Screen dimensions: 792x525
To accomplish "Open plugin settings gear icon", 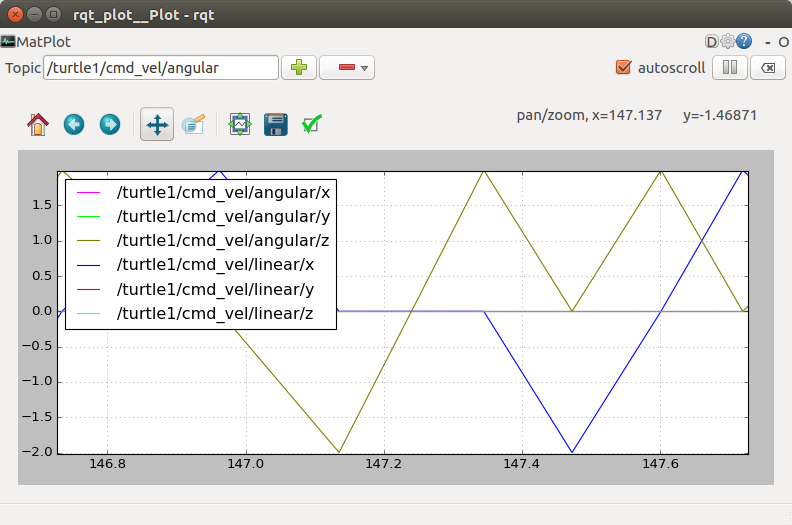I will click(728, 42).
